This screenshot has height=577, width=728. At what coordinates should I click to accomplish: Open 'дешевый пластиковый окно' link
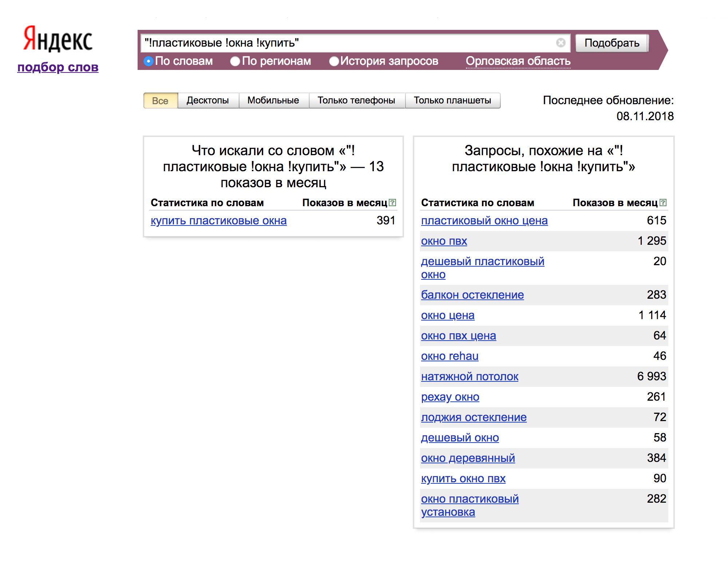[483, 268]
